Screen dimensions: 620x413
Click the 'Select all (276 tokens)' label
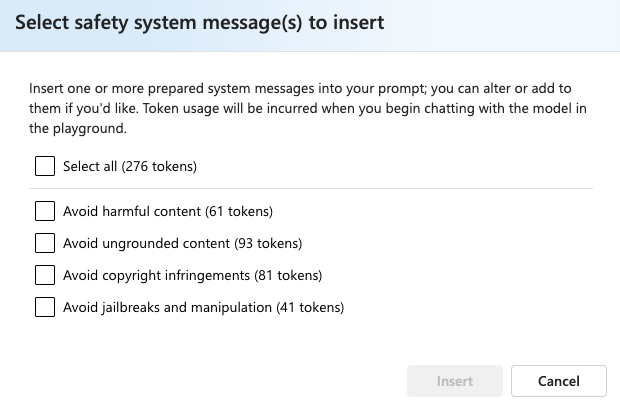pyautogui.click(x=129, y=167)
